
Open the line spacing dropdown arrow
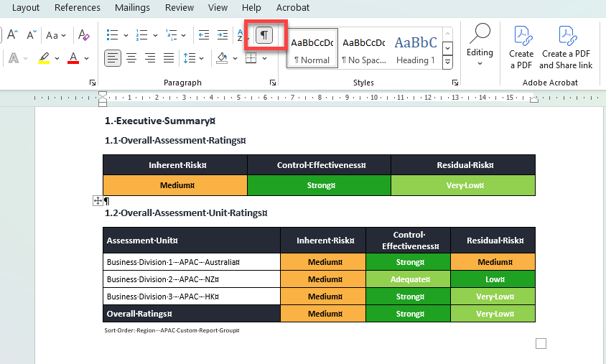point(201,58)
